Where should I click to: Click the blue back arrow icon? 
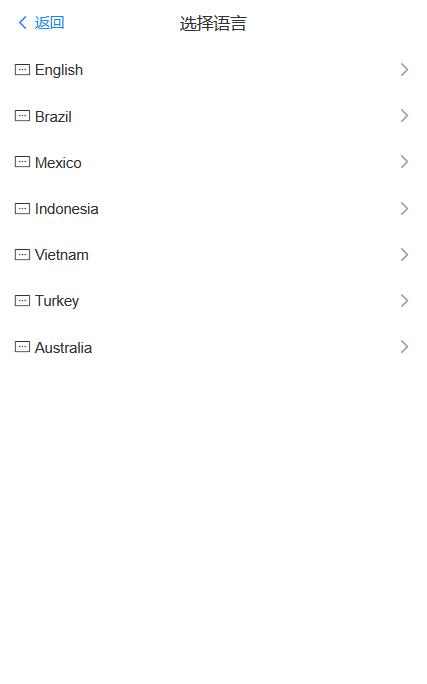[23, 22]
